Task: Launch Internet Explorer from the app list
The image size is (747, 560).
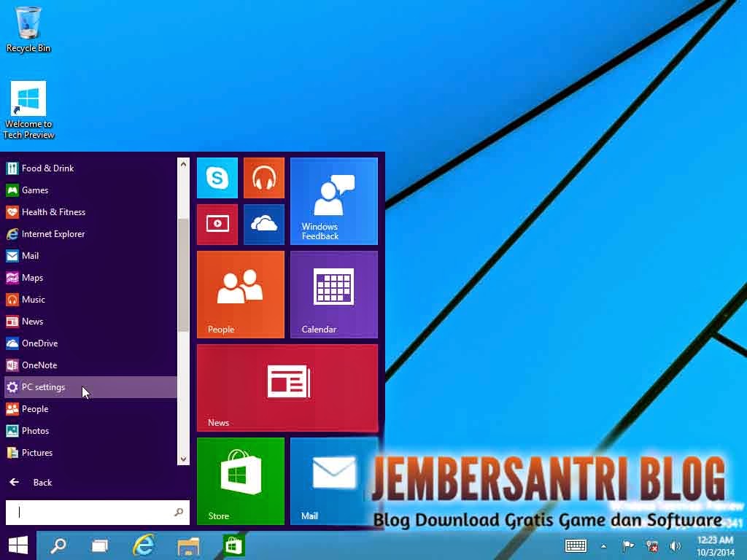Action: [x=90, y=234]
